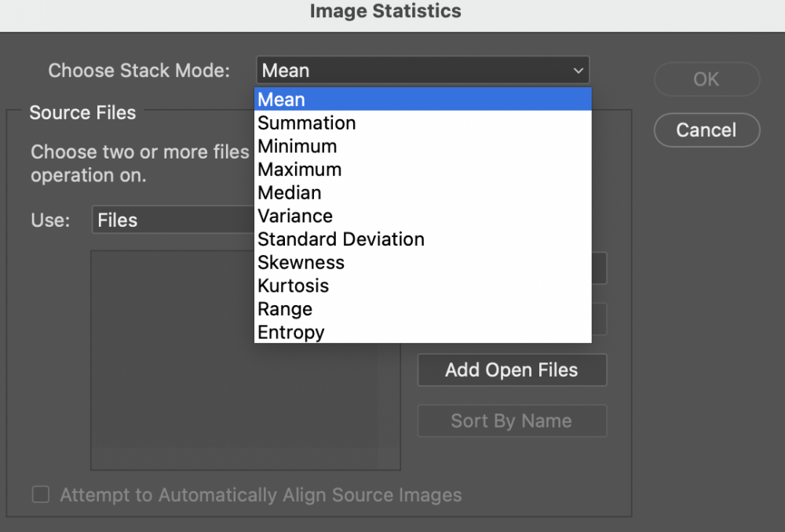Click Add Open Files button
The image size is (785, 532).
pyautogui.click(x=512, y=370)
